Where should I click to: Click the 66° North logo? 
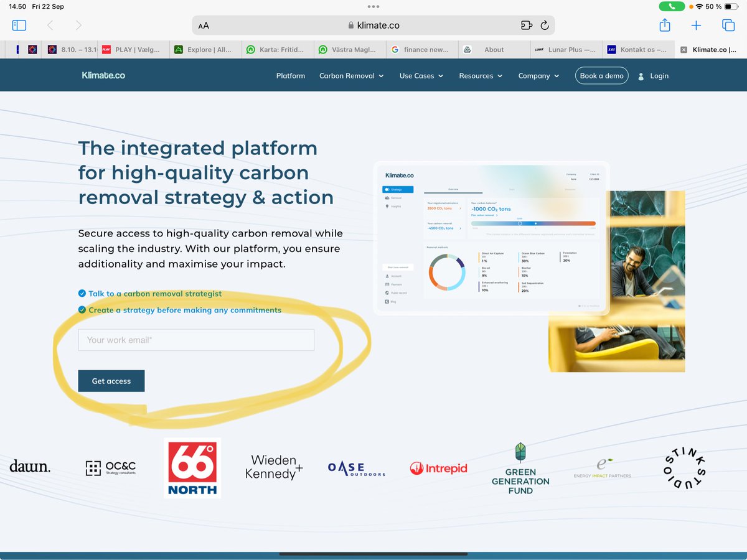coord(192,468)
